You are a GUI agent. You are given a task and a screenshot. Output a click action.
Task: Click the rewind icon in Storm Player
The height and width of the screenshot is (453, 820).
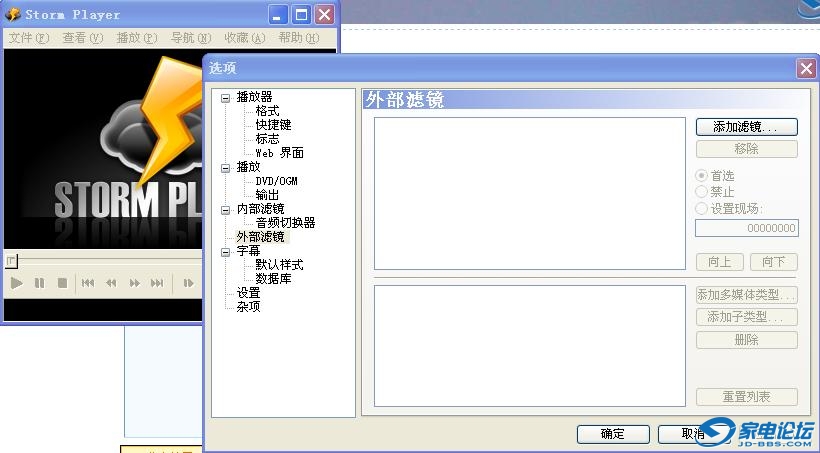tap(111, 283)
